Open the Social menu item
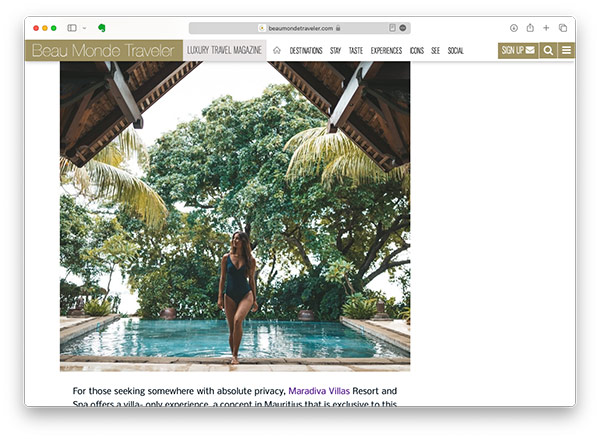The width and height of the screenshot is (600, 439). 455,50
